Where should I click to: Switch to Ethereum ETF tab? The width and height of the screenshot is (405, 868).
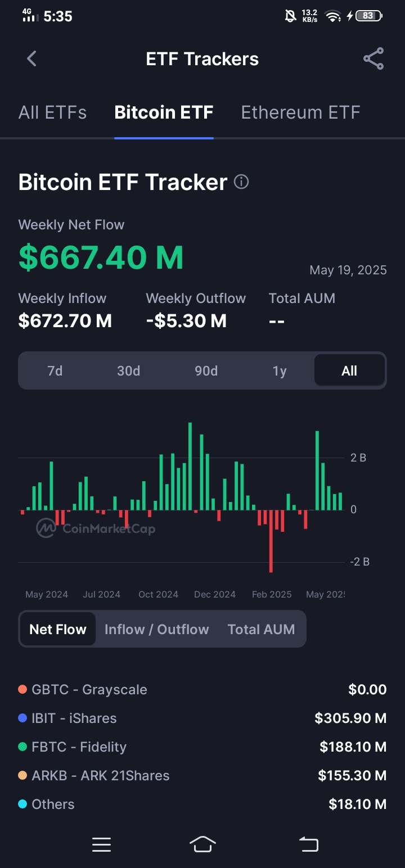pyautogui.click(x=300, y=112)
